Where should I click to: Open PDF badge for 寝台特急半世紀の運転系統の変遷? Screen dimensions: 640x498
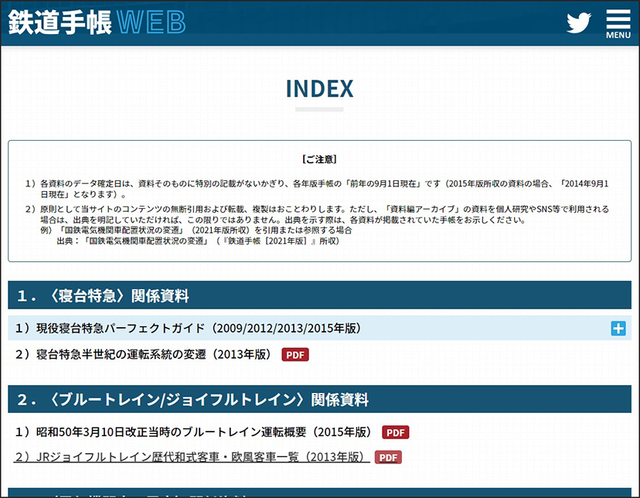295,355
